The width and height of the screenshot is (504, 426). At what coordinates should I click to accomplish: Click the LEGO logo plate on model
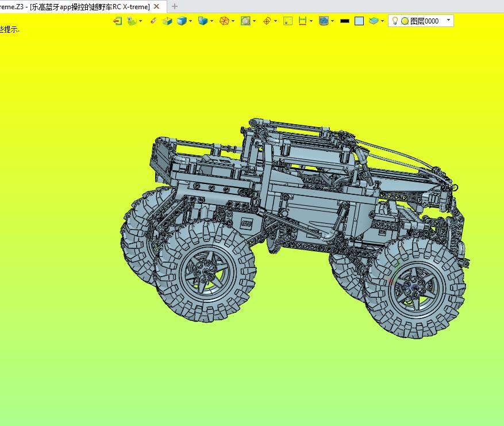pos(247,224)
